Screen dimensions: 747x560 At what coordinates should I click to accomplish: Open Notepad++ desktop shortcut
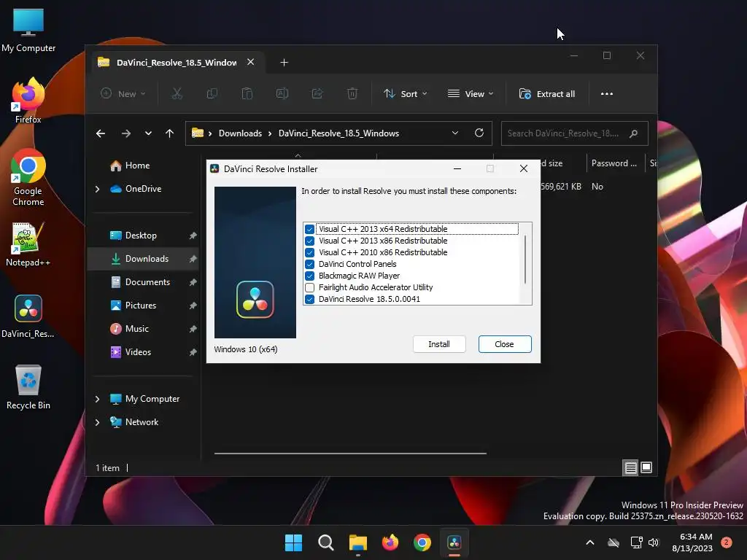28,244
